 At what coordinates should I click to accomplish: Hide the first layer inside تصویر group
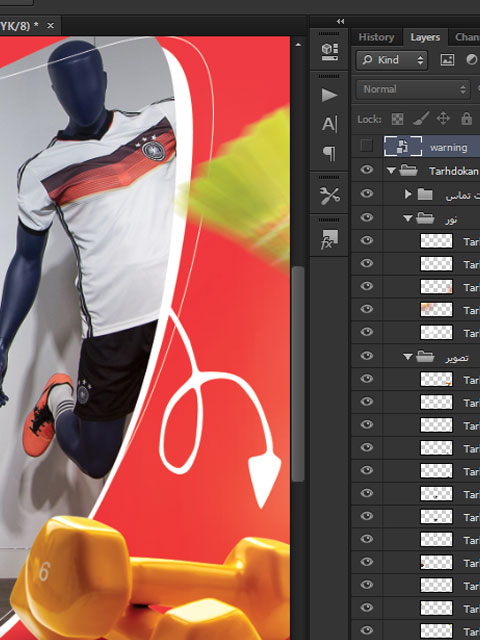click(x=367, y=378)
